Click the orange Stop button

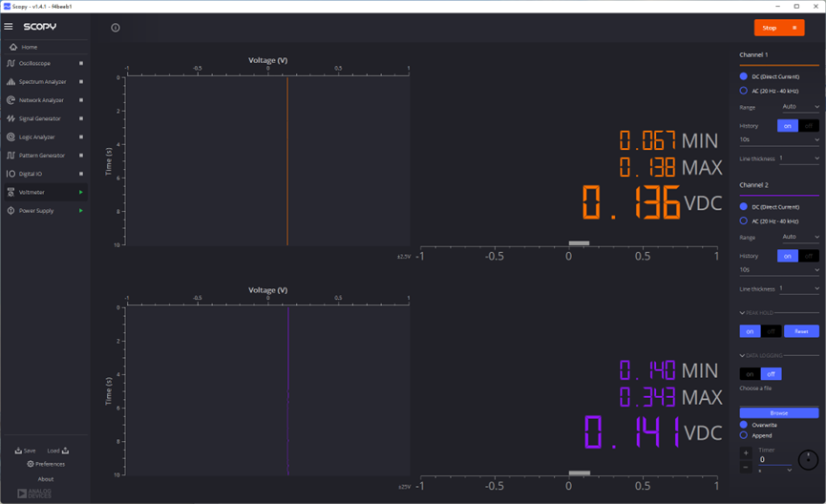pyautogui.click(x=779, y=28)
